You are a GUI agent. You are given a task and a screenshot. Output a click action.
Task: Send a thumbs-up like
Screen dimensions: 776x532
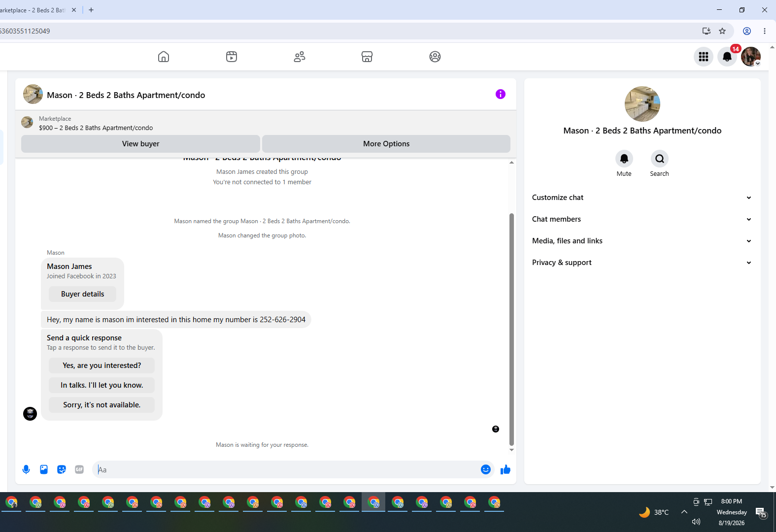click(x=506, y=469)
